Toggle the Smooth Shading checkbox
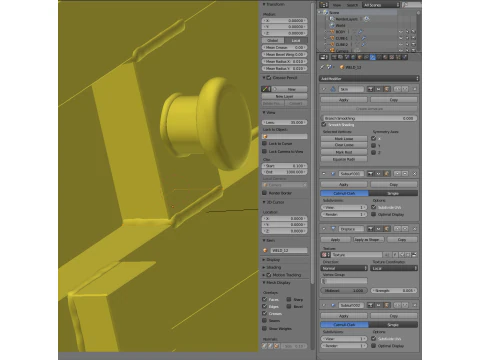The width and height of the screenshot is (480, 360). [x=324, y=124]
